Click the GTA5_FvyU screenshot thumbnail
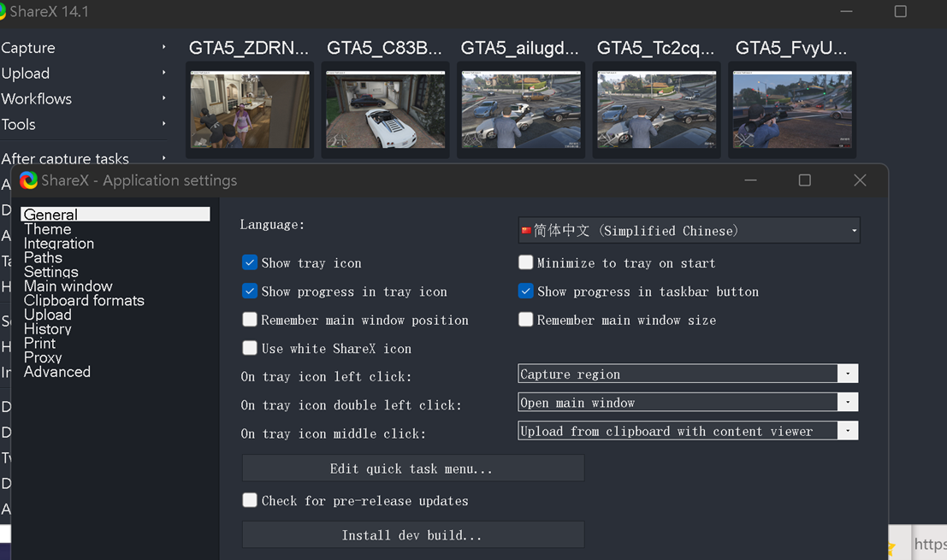Image resolution: width=947 pixels, height=560 pixels. (792, 109)
